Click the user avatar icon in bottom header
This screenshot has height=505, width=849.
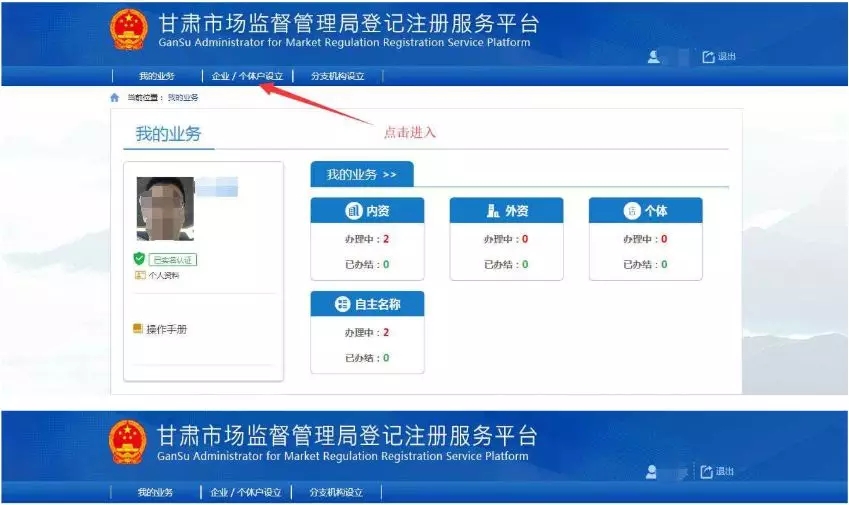(x=651, y=472)
